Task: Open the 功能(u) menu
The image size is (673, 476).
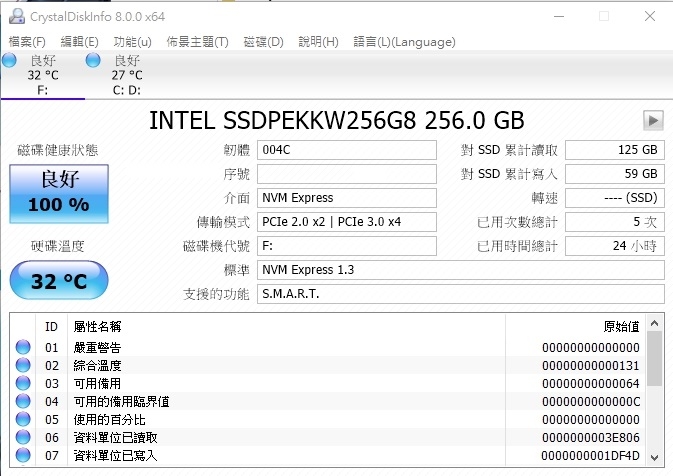Action: tap(132, 42)
